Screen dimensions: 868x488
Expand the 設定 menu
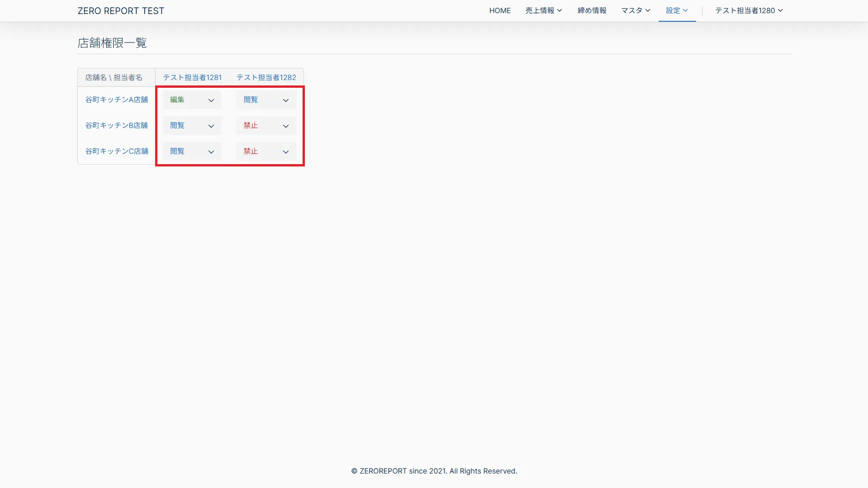pyautogui.click(x=677, y=10)
